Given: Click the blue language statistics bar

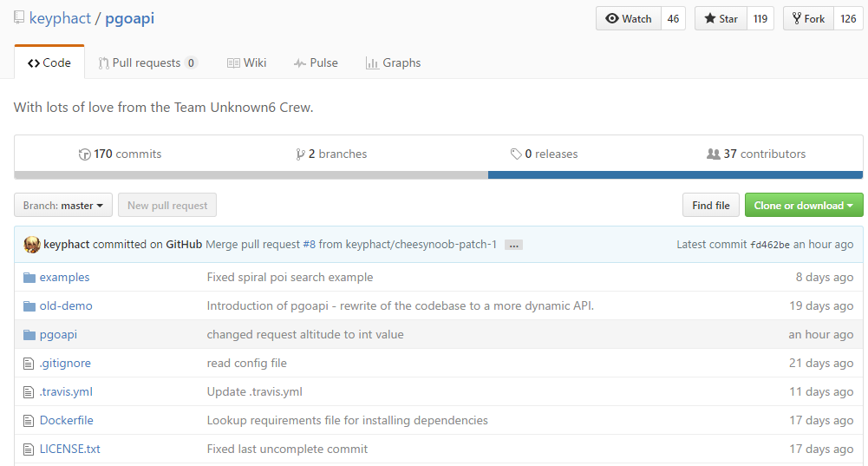Looking at the screenshot, I should tap(675, 174).
